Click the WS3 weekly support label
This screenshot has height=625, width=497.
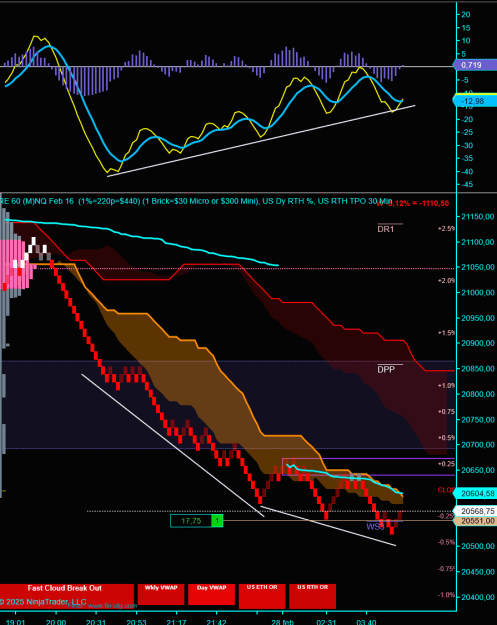pyautogui.click(x=375, y=527)
